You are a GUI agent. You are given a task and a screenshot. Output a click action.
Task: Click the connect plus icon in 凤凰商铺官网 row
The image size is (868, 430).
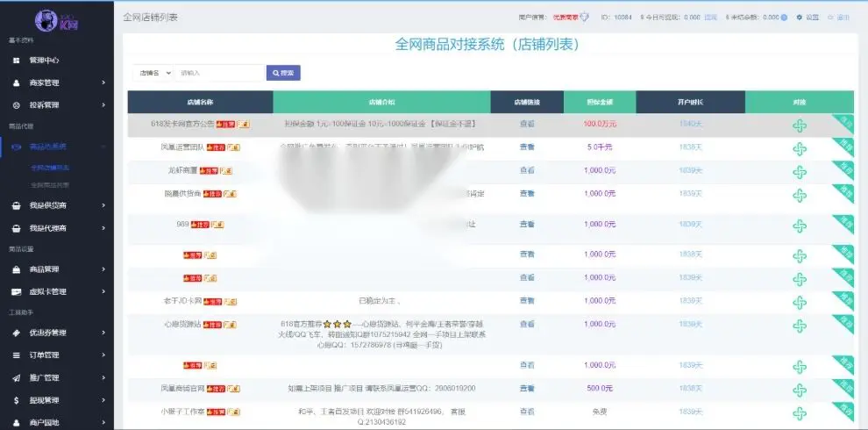point(799,391)
